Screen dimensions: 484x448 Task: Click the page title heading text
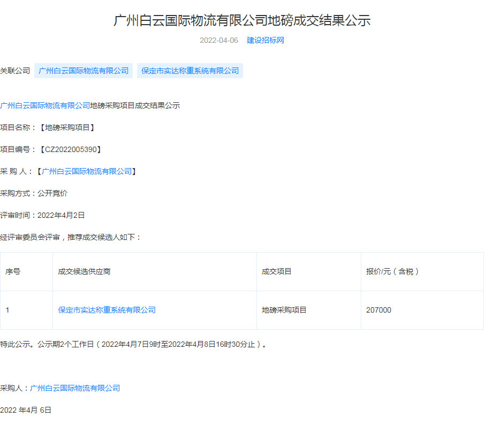(242, 20)
